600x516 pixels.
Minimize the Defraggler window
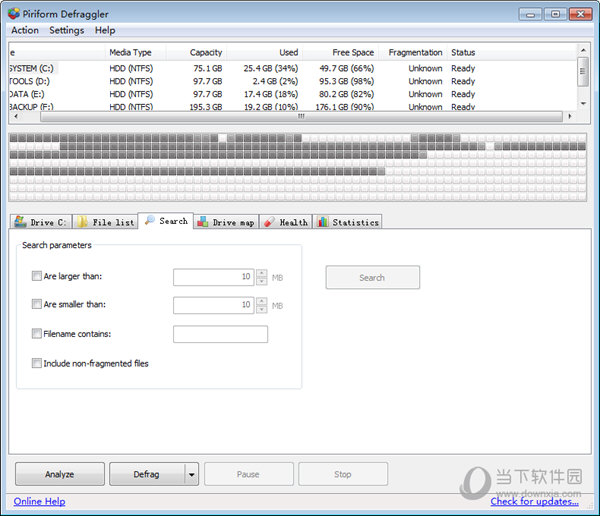530,14
